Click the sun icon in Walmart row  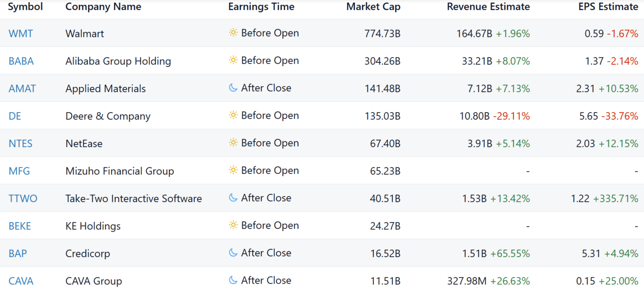pyautogui.click(x=233, y=33)
